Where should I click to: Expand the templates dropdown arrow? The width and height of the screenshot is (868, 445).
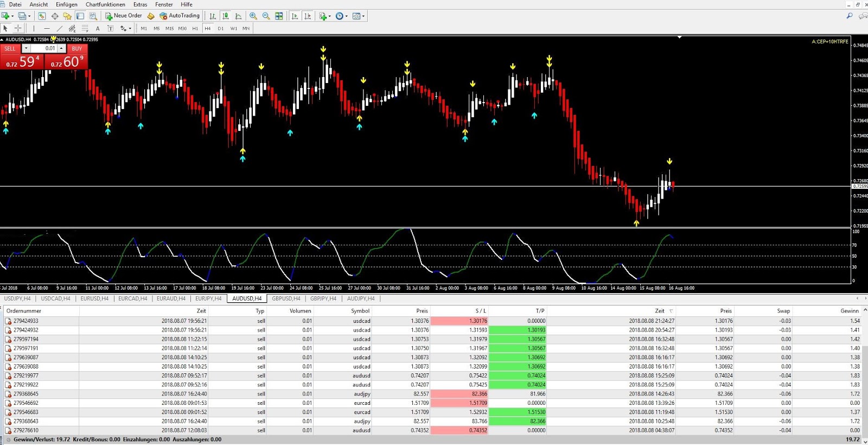click(x=363, y=16)
